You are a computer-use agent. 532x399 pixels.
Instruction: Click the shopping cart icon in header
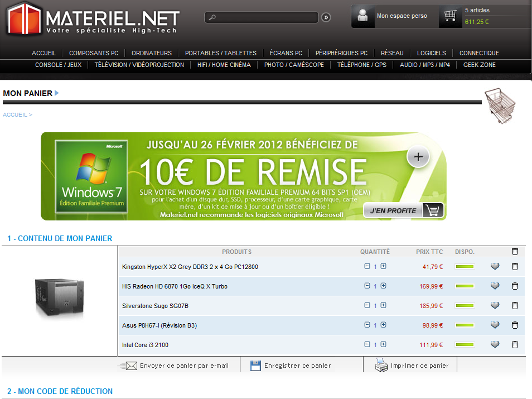click(x=450, y=16)
